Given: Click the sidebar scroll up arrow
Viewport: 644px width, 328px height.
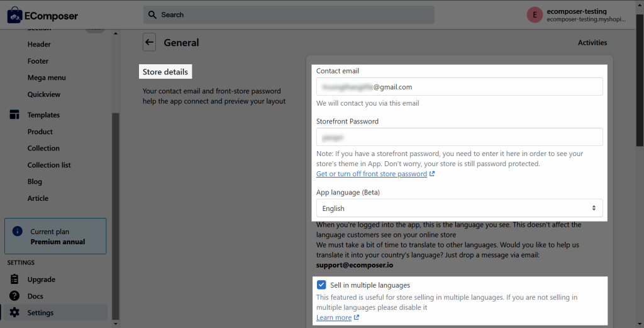Looking at the screenshot, I should click(x=116, y=34).
